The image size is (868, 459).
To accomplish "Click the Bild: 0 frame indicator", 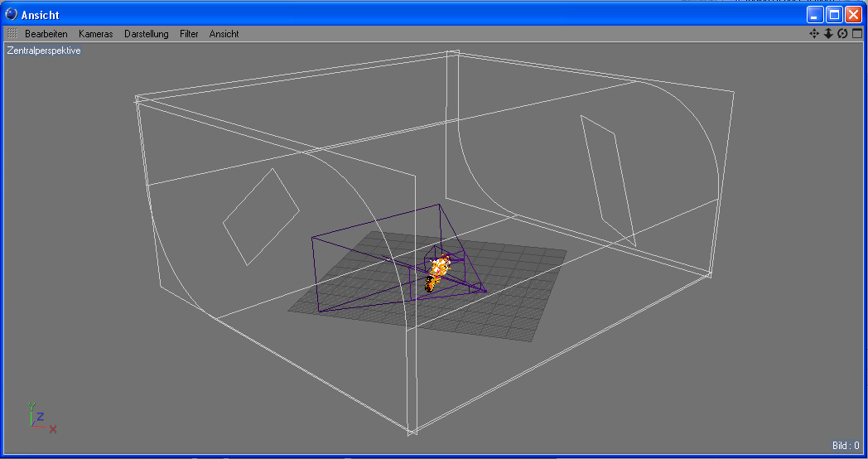I will click(846, 446).
